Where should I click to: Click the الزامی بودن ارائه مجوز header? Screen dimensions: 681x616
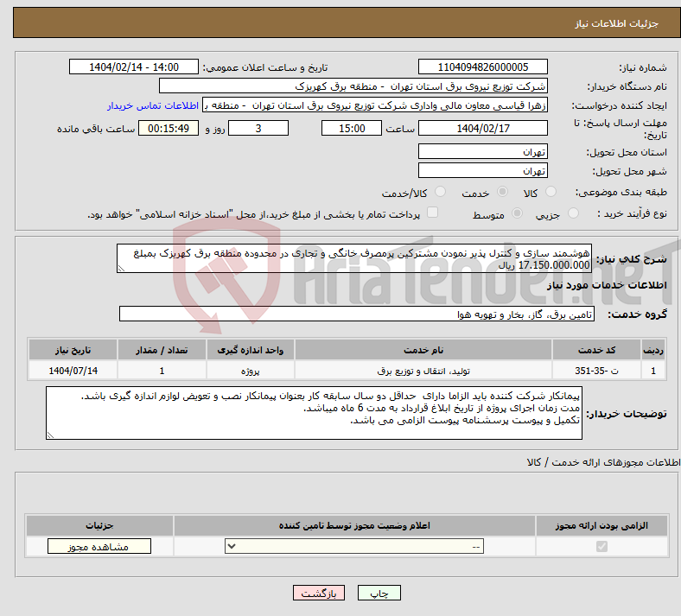601,525
